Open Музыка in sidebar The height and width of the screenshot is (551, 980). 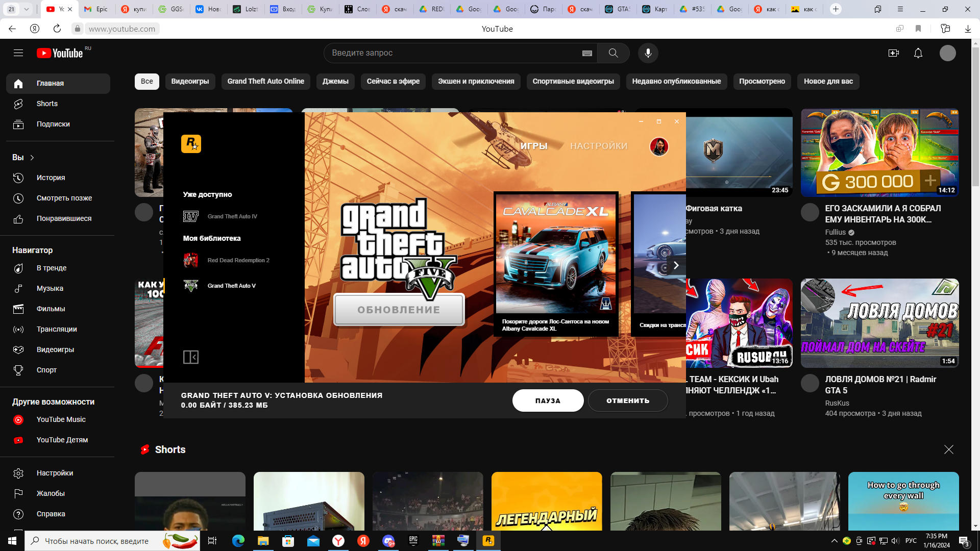tap(58, 289)
